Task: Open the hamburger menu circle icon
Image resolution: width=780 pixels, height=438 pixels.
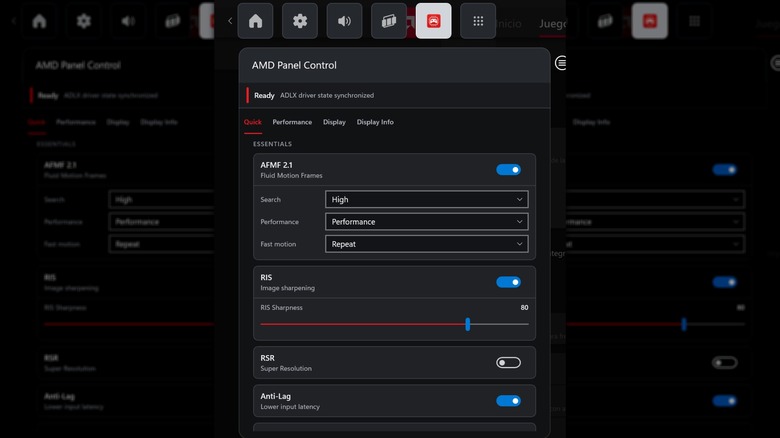Action: [561, 63]
